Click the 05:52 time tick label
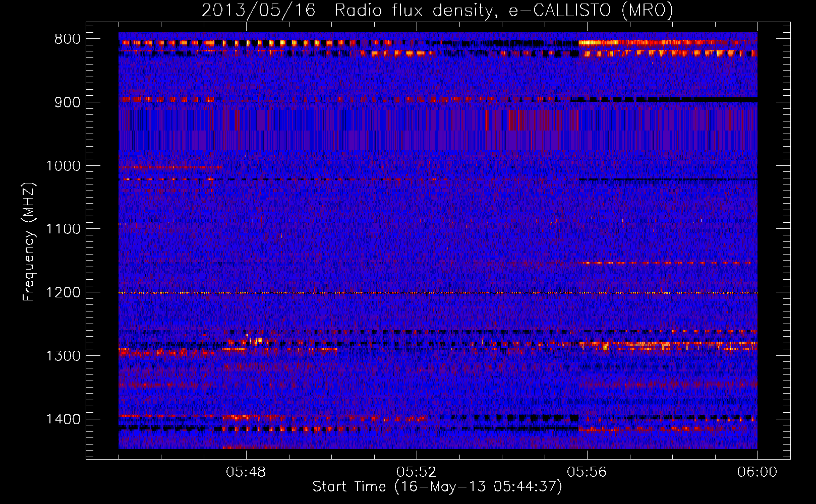 [417, 472]
